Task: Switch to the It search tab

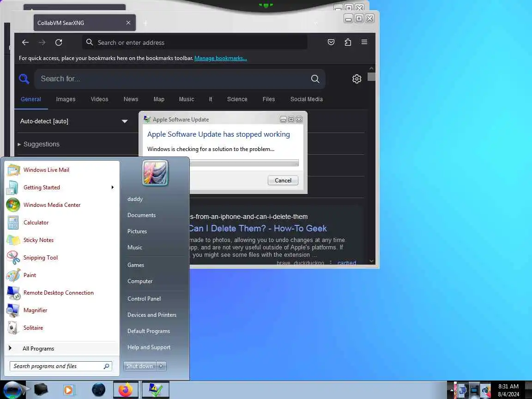Action: click(x=211, y=99)
